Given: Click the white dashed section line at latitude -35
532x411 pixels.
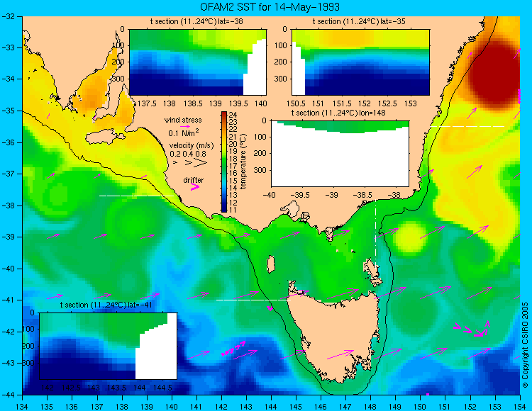Looking at the screenshot, I should click(x=467, y=126).
